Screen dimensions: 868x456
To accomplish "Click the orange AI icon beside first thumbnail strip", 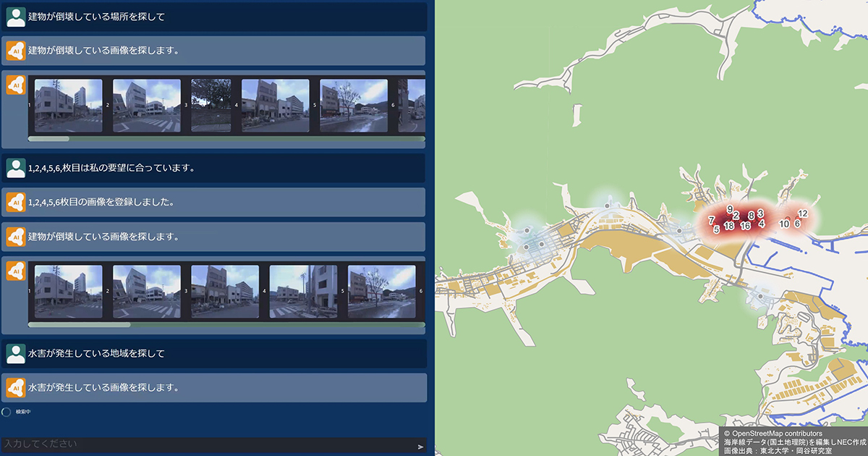I will click(x=16, y=85).
